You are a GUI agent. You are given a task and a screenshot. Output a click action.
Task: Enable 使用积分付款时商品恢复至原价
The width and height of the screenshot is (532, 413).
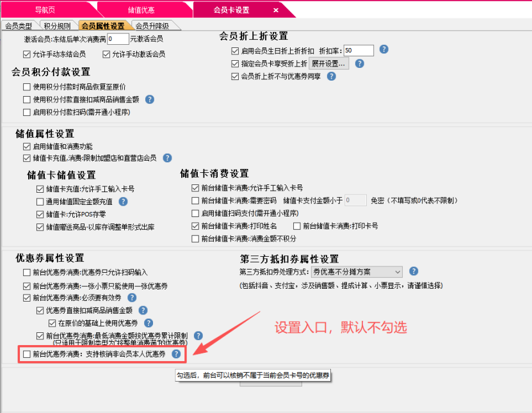click(27, 87)
